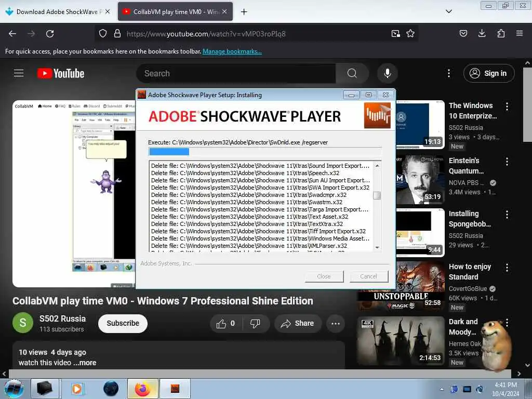Open Einstein's Quantum video thumbnail
This screenshot has width=532, height=399.
point(420,180)
